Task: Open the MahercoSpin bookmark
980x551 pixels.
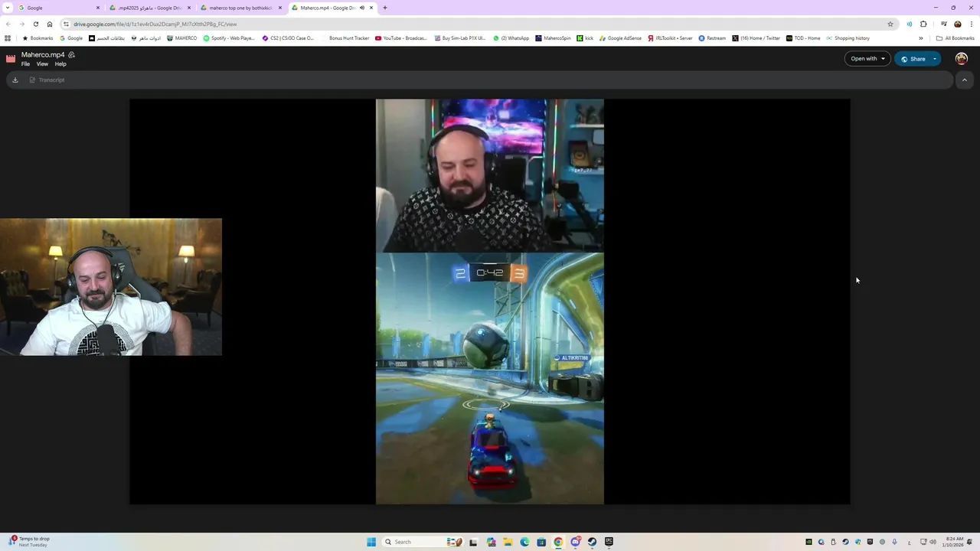Action: (x=553, y=38)
